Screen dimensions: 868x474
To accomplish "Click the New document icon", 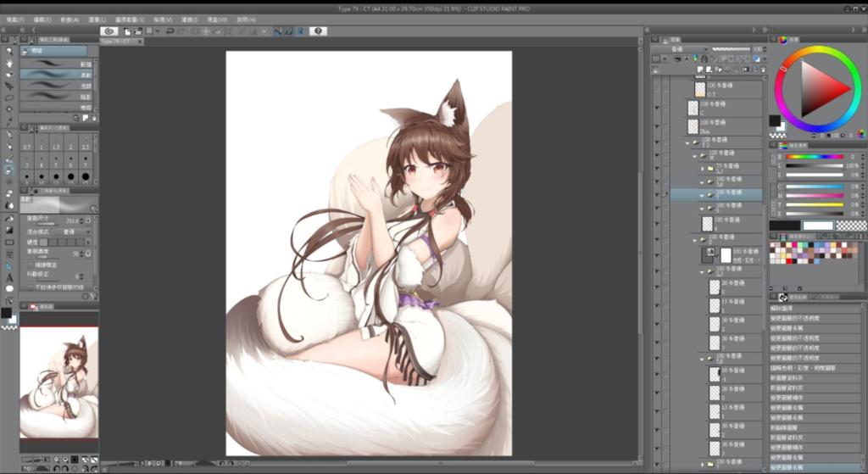I will tap(127, 31).
